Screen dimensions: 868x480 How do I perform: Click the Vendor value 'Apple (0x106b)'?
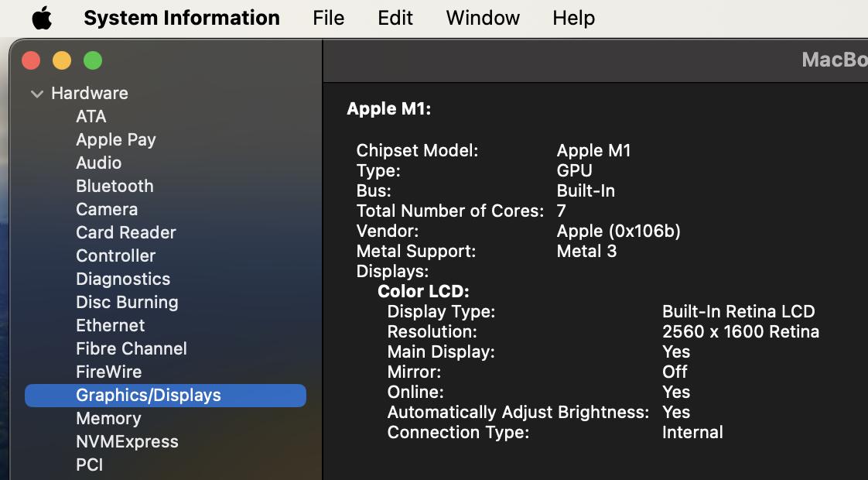[618, 231]
